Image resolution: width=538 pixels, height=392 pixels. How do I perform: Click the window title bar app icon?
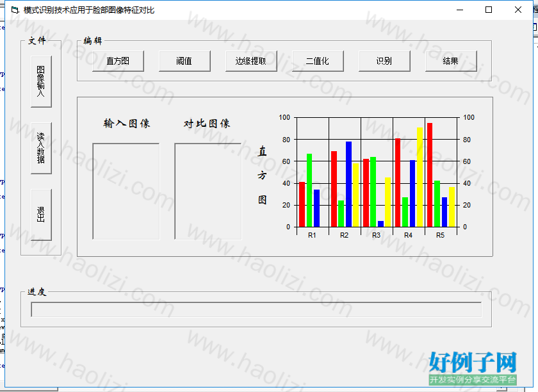coord(15,10)
